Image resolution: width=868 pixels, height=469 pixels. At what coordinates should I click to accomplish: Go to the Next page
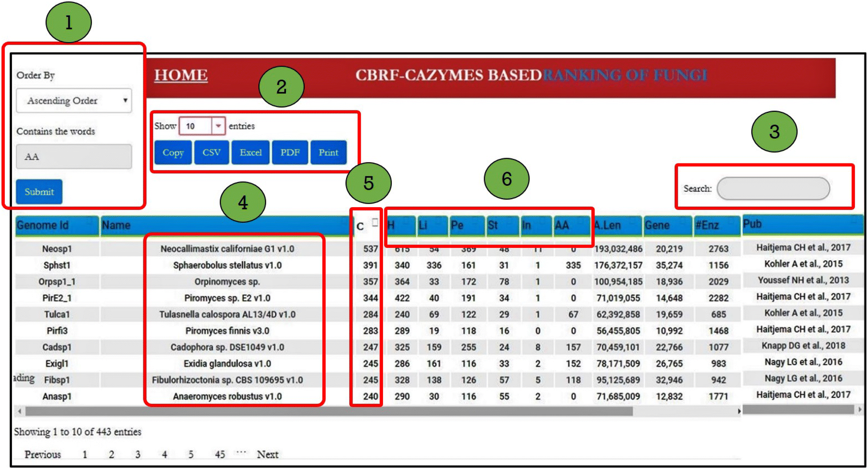point(268,454)
